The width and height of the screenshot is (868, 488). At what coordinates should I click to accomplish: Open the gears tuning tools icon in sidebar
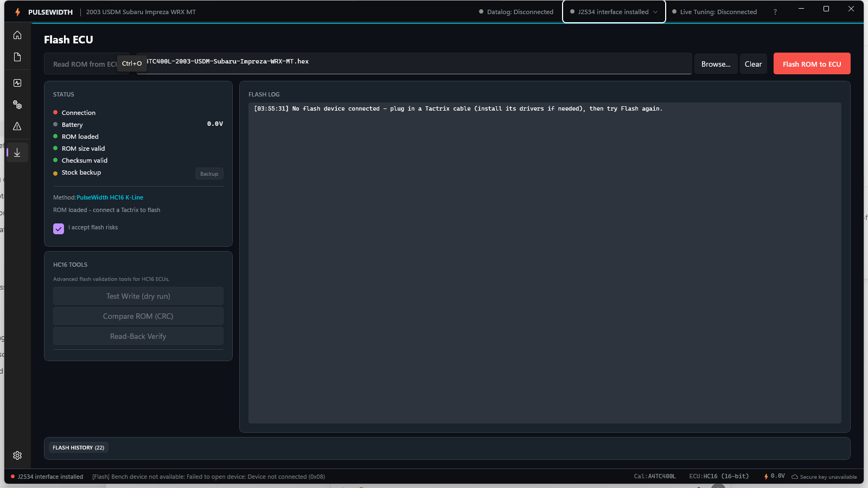pos(17,105)
